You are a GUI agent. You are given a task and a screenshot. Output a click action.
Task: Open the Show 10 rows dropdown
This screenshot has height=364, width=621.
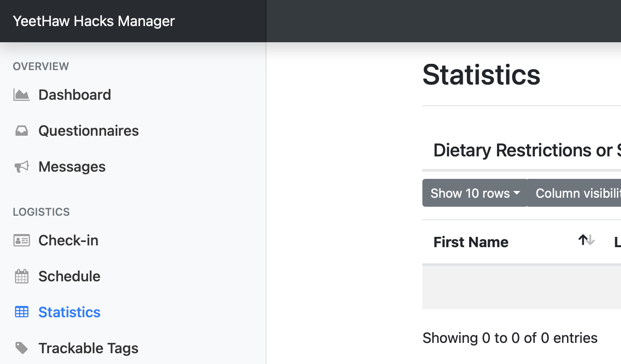coord(475,193)
